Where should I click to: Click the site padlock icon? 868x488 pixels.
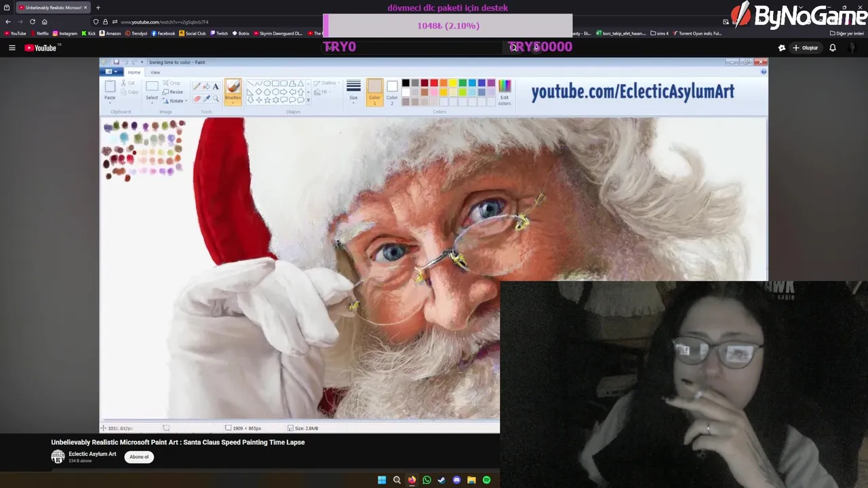(105, 22)
